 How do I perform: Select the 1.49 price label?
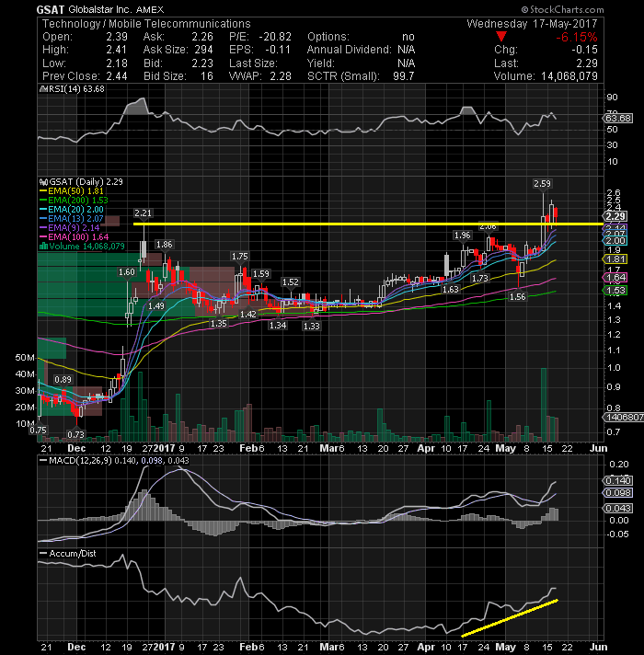[156, 305]
